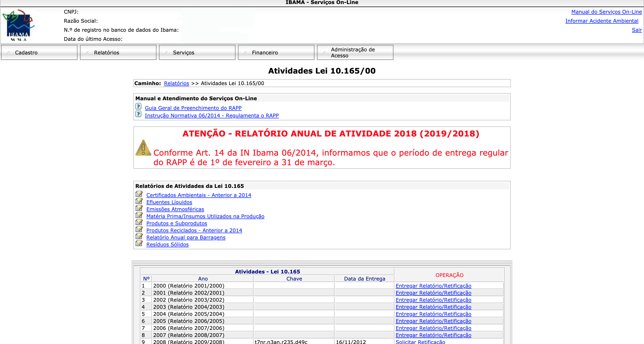Image resolution: width=644 pixels, height=344 pixels.
Task: Open the Relatórios menu
Action: 118,52
